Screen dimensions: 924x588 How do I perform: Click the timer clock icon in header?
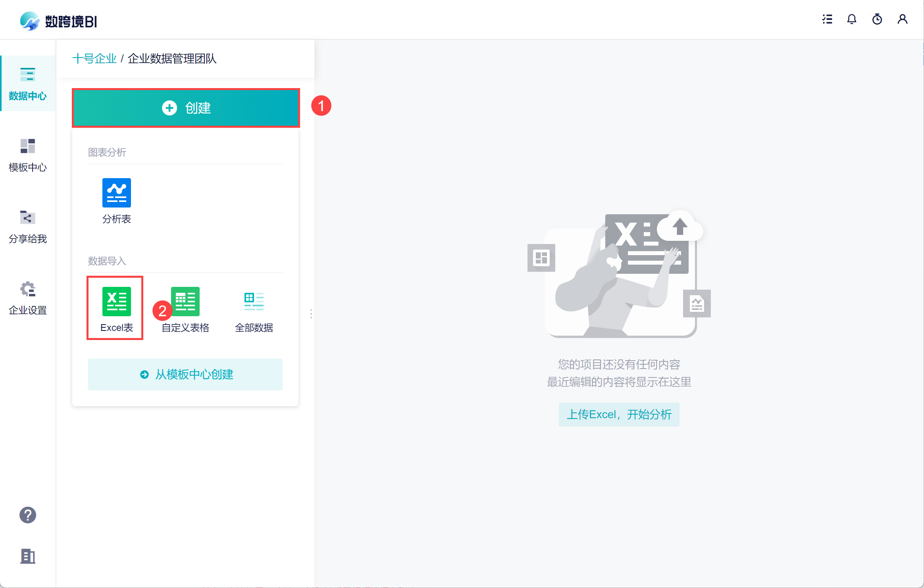(x=877, y=19)
